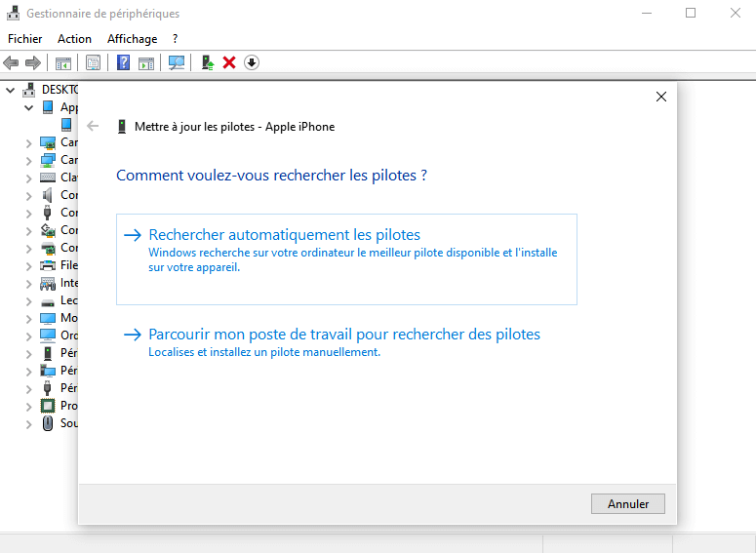Click the mouse device icon in tree

pyautogui.click(x=48, y=423)
